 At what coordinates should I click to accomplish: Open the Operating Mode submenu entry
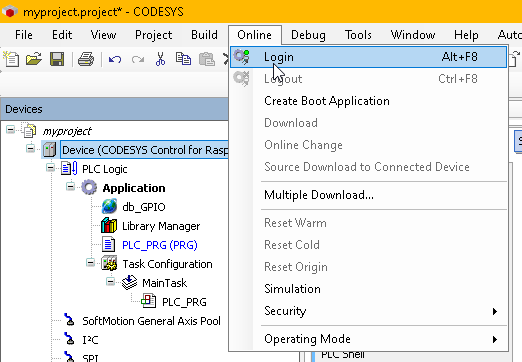click(368, 339)
